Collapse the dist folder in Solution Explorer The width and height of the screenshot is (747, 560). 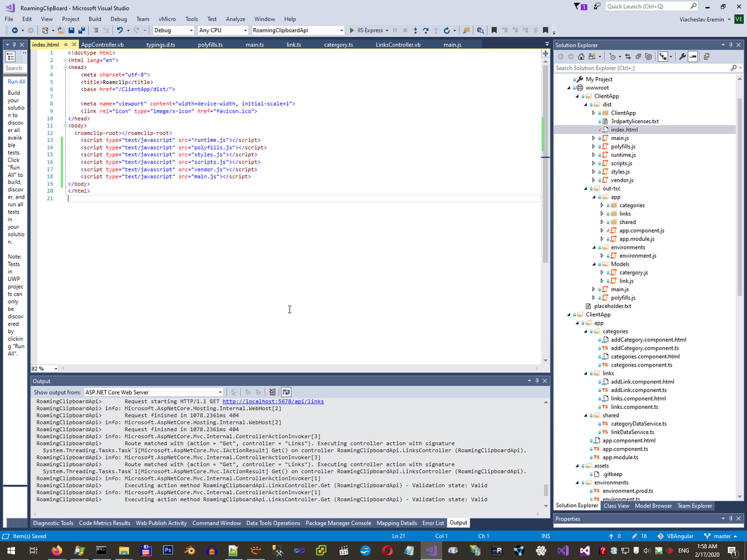(586, 105)
